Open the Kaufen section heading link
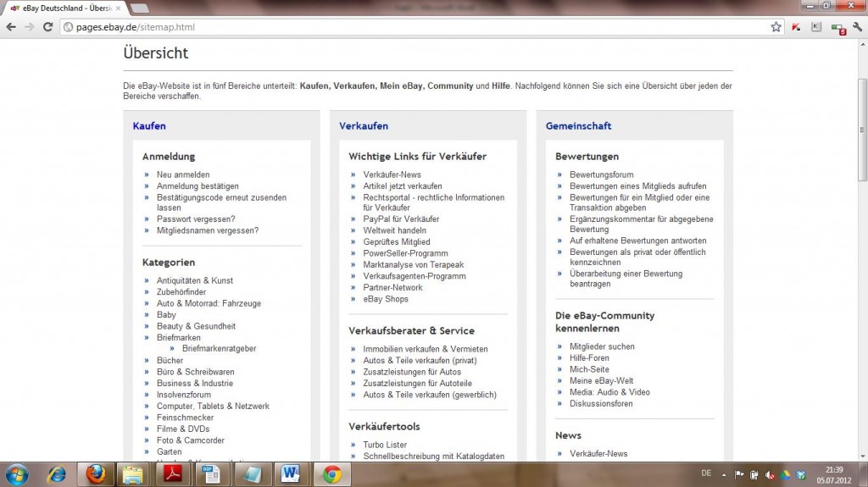 click(x=149, y=125)
